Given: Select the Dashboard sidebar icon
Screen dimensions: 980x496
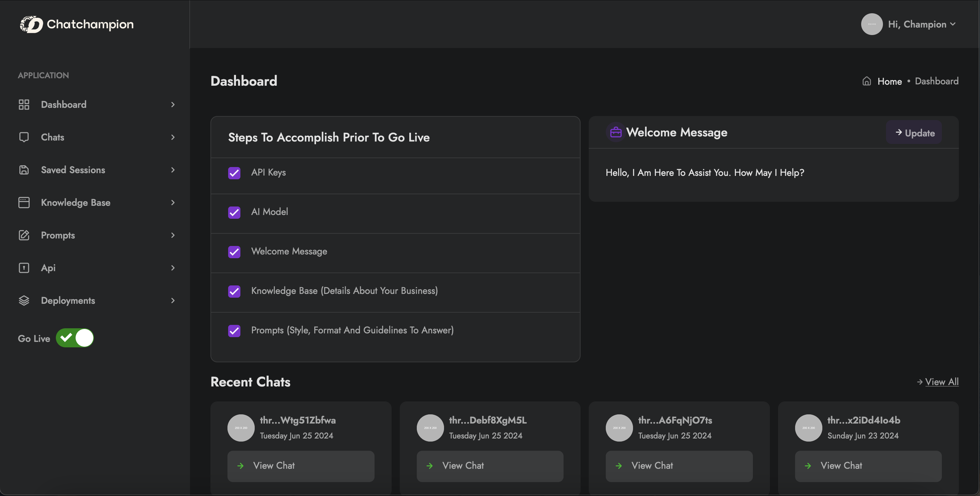Looking at the screenshot, I should [x=24, y=104].
